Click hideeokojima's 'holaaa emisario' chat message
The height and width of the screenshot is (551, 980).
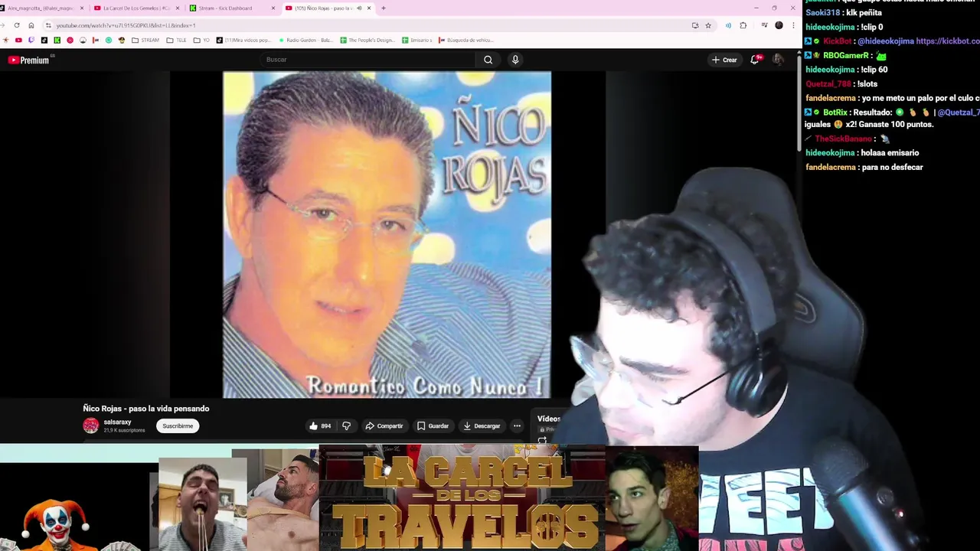(862, 153)
